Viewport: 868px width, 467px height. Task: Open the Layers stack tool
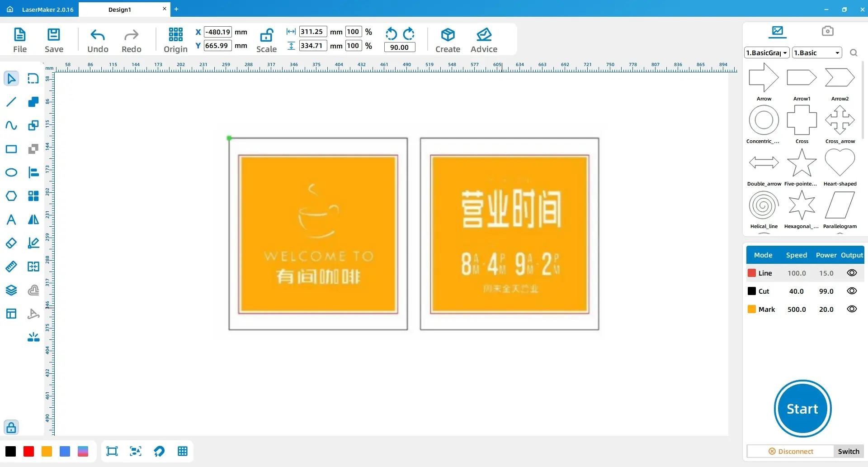pos(11,290)
